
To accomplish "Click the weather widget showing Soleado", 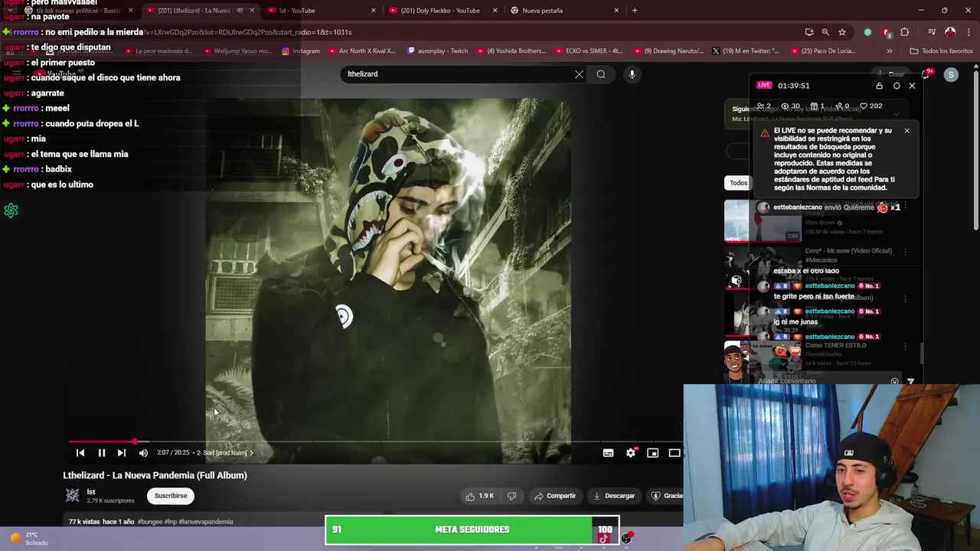I will pyautogui.click(x=29, y=539).
